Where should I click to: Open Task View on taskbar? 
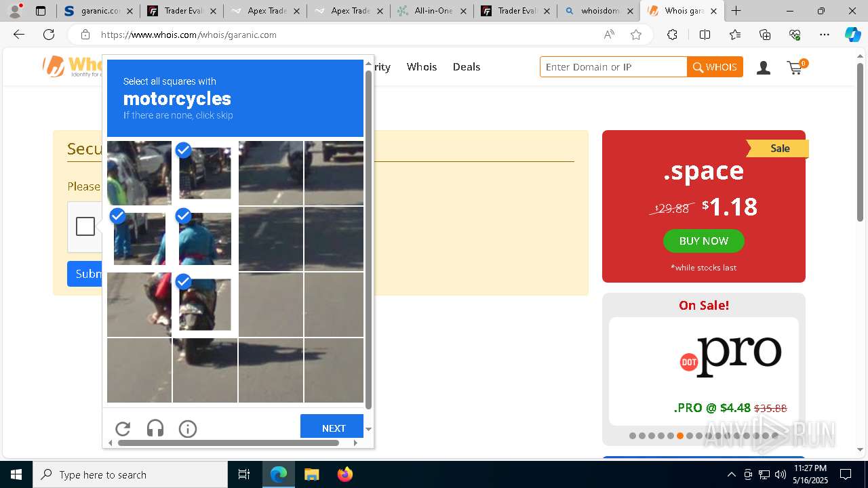pyautogui.click(x=244, y=474)
